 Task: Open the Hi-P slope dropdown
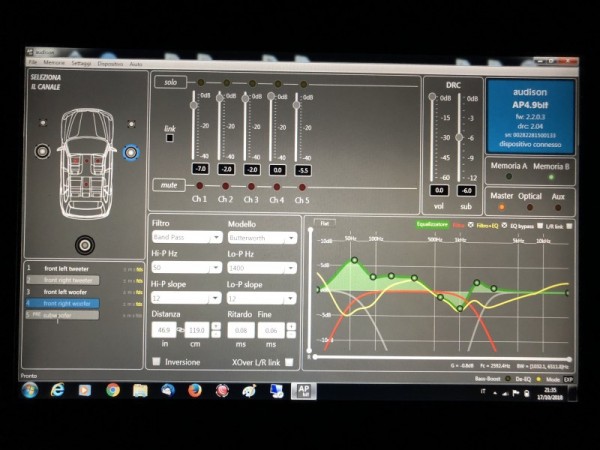pos(186,298)
